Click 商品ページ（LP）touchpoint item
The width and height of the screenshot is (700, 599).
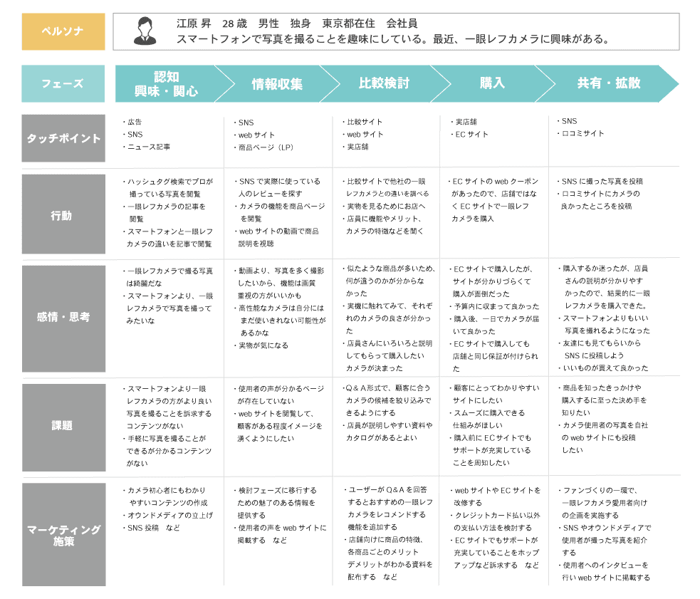(266, 147)
